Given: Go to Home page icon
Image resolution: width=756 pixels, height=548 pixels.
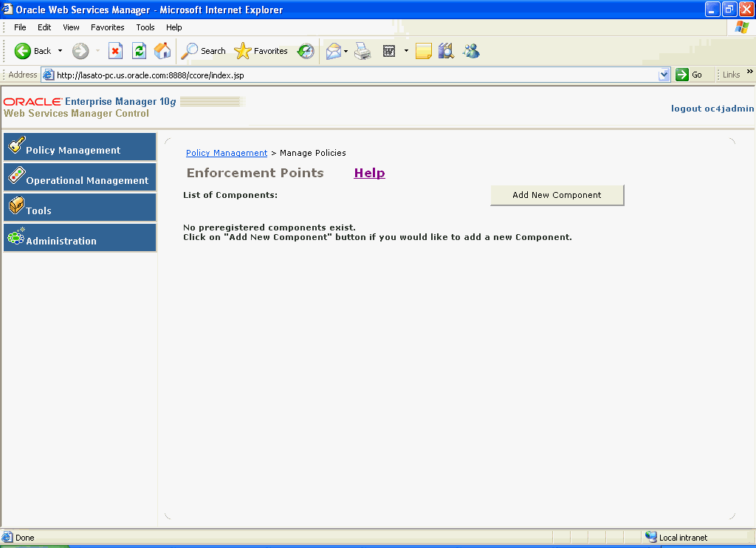Looking at the screenshot, I should 162,51.
